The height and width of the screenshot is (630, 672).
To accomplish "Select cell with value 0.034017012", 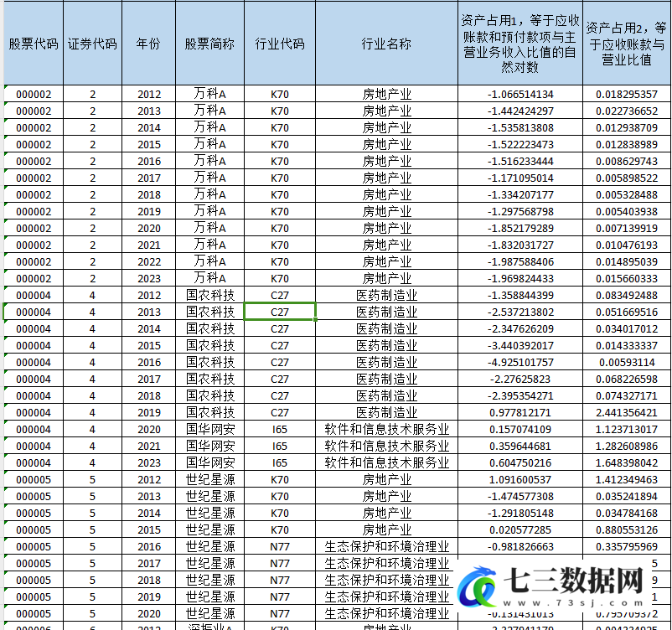I will 627,328.
